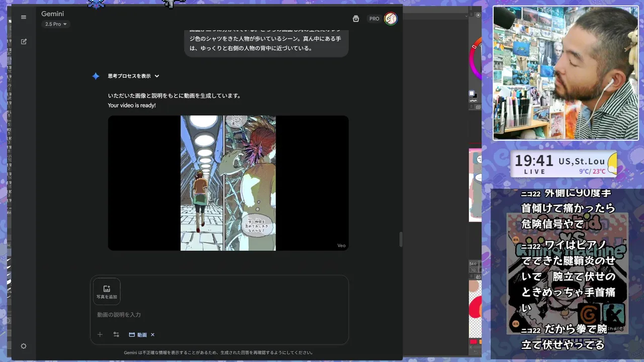This screenshot has width=644, height=362.
Task: Click the printer-style icon beside PRO
Action: pyautogui.click(x=356, y=19)
